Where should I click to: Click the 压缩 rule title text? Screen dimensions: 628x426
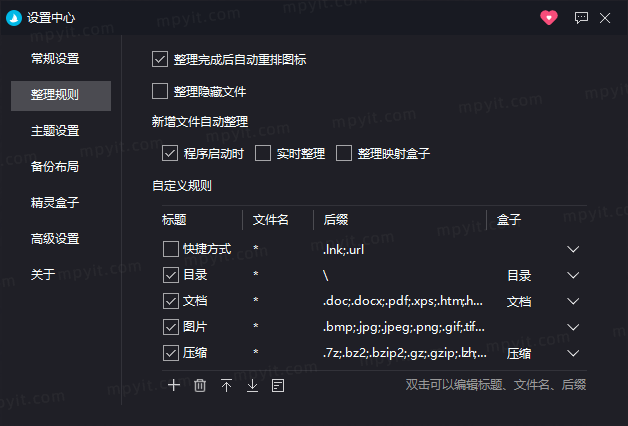[195, 353]
